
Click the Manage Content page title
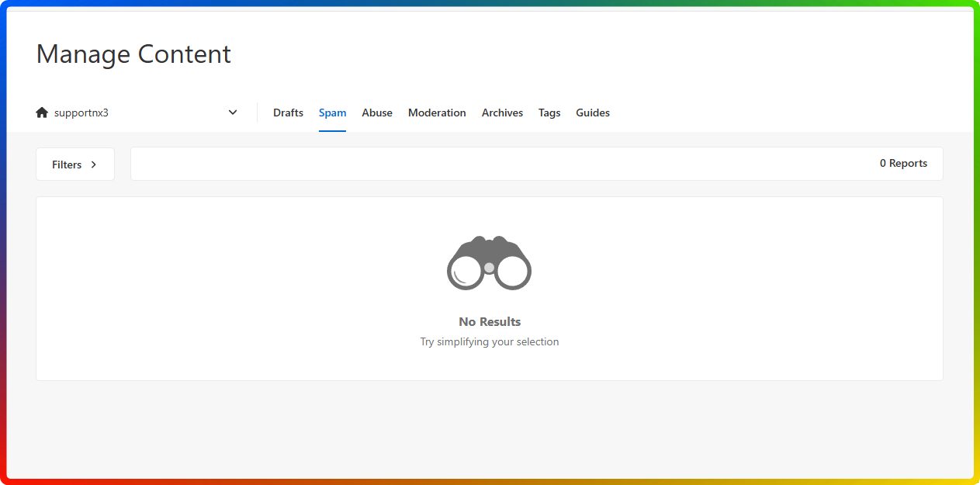pos(133,54)
